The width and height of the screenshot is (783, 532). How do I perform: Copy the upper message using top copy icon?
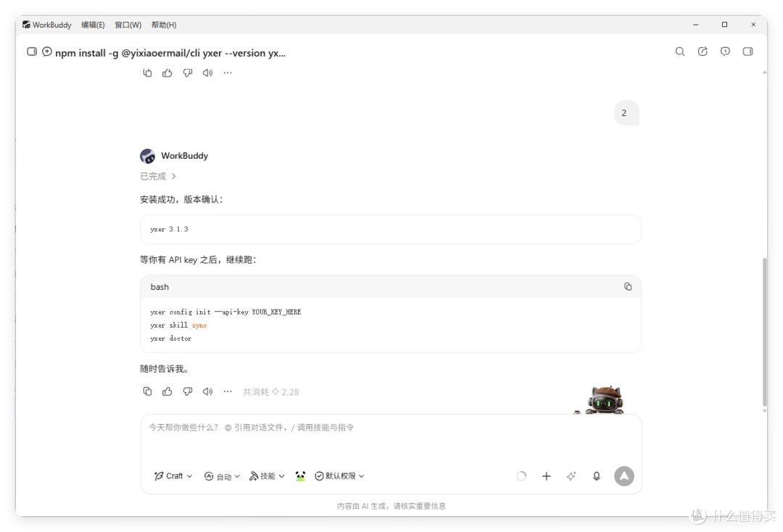tap(147, 73)
